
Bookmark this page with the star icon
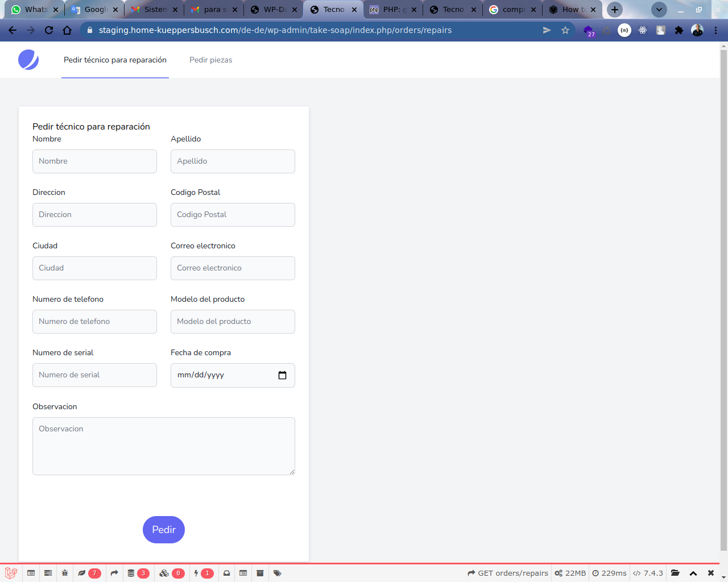pos(565,30)
